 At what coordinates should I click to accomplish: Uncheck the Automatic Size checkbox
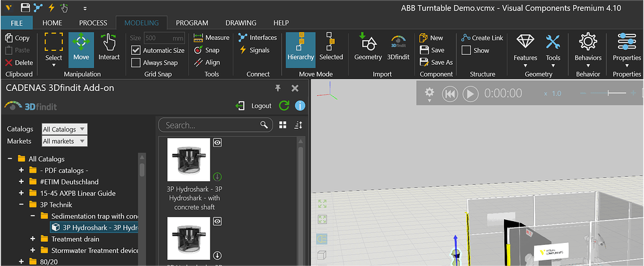[136, 50]
